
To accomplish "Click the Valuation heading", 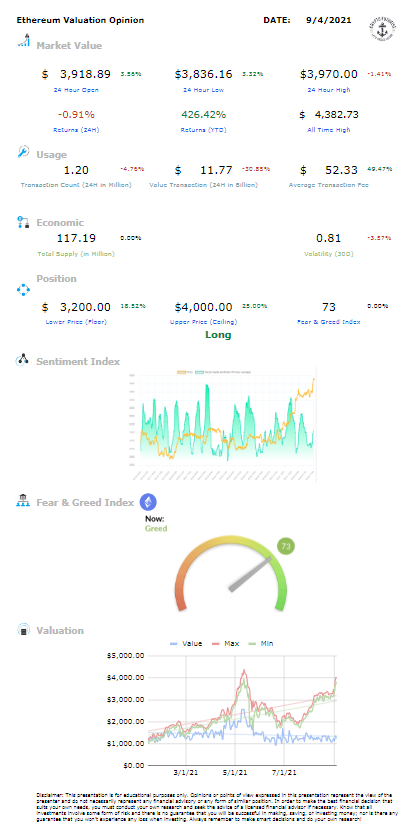I will point(60,630).
